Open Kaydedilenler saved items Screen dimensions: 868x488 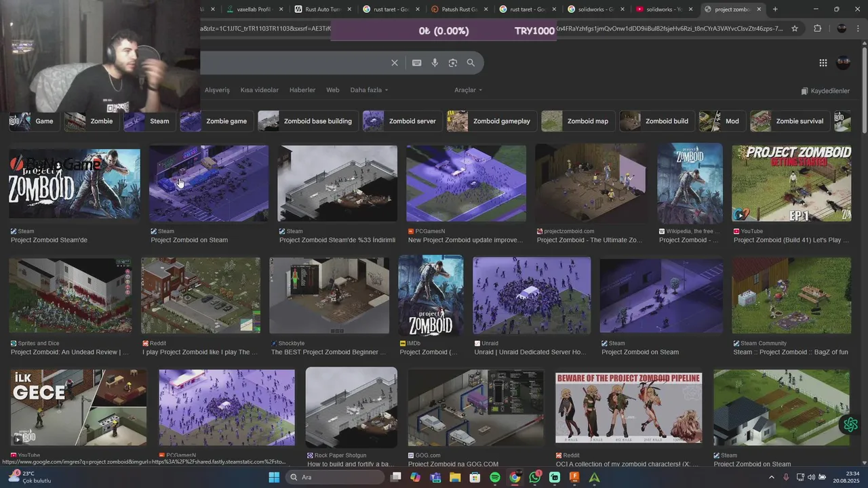click(x=825, y=91)
